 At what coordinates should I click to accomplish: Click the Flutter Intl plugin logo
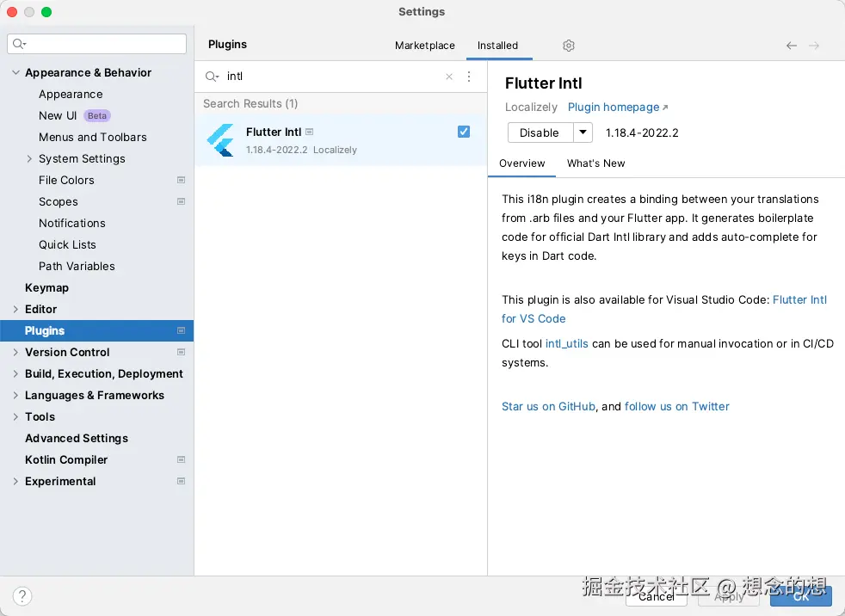(x=220, y=140)
